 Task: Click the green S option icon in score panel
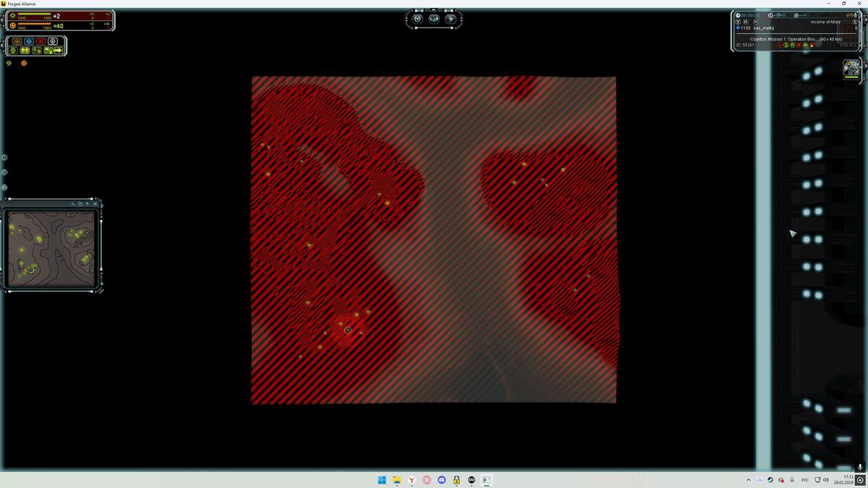click(786, 45)
